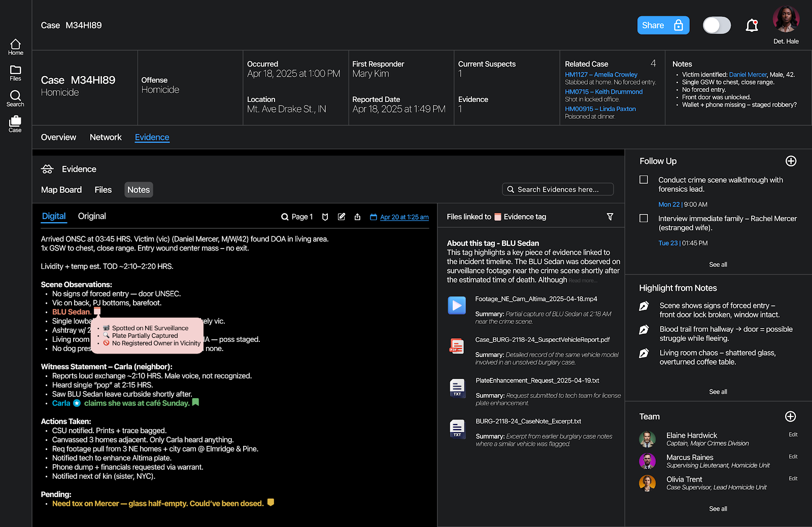Viewport: 812px width, 527px height.
Task: Play Footage_NE_Cam_Altima video file
Action: (x=457, y=305)
